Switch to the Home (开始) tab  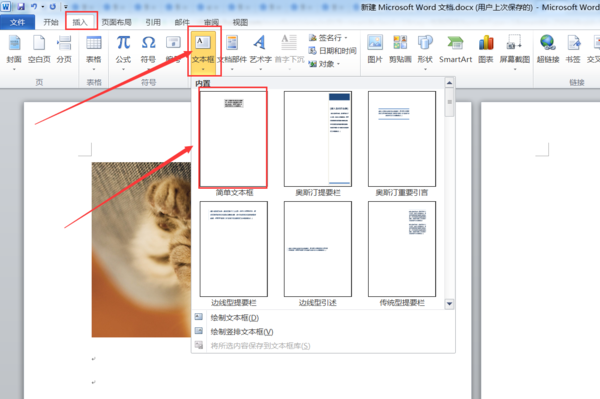coord(51,22)
